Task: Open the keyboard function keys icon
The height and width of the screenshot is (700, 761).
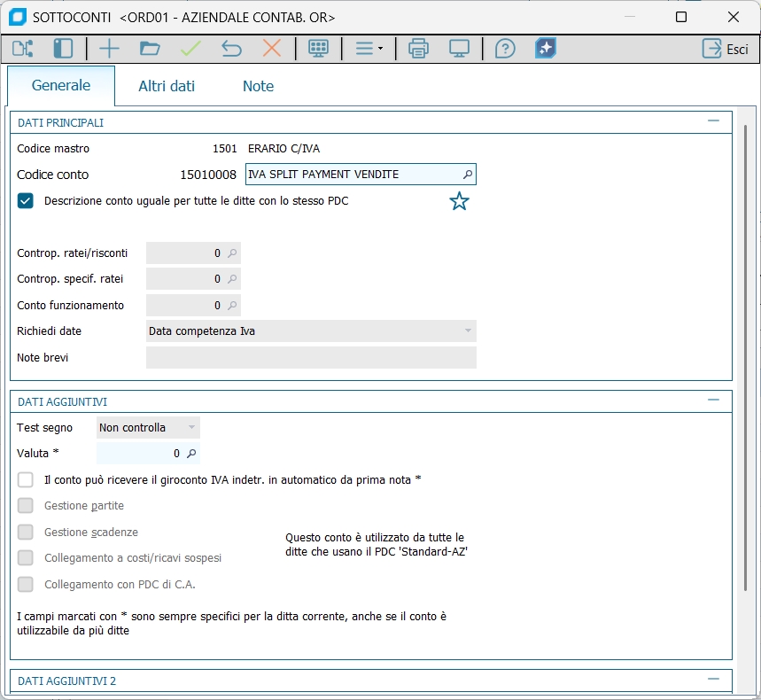Action: pyautogui.click(x=318, y=49)
